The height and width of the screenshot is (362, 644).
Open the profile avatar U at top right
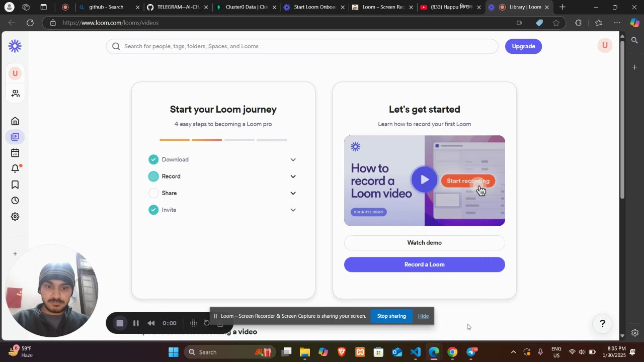coord(605,45)
